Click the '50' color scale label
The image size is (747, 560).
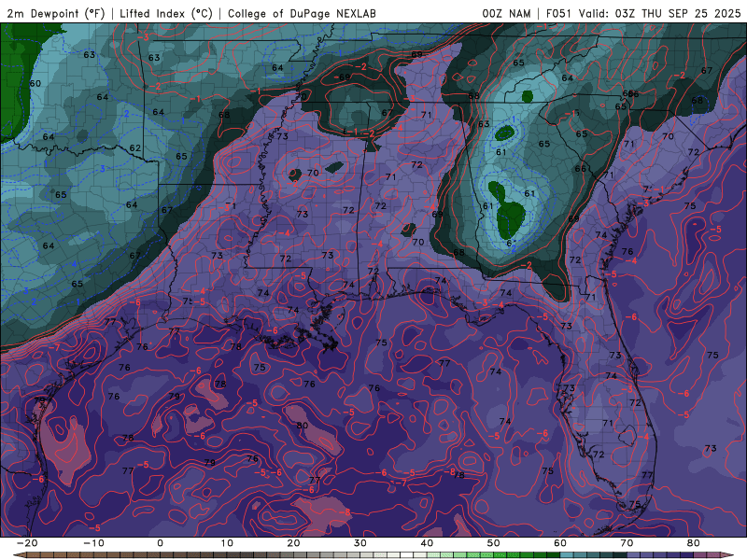(494, 543)
